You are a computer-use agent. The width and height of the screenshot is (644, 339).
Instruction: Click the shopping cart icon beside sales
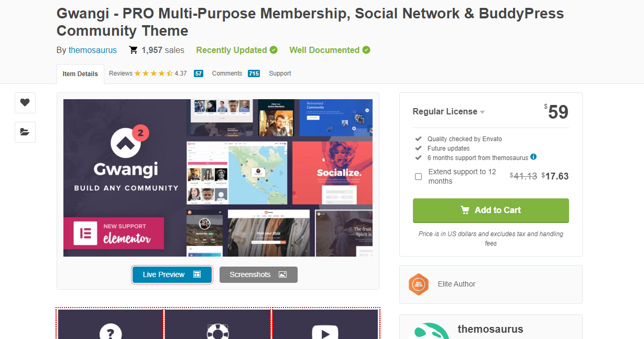tap(134, 50)
